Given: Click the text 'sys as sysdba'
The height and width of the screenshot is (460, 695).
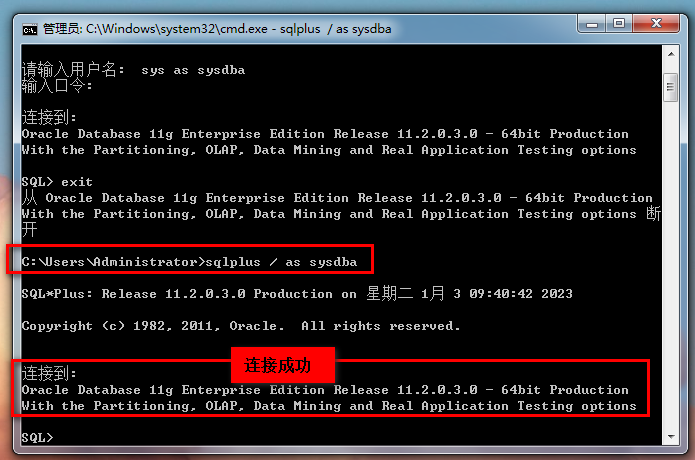Looking at the screenshot, I should pyautogui.click(x=193, y=70).
